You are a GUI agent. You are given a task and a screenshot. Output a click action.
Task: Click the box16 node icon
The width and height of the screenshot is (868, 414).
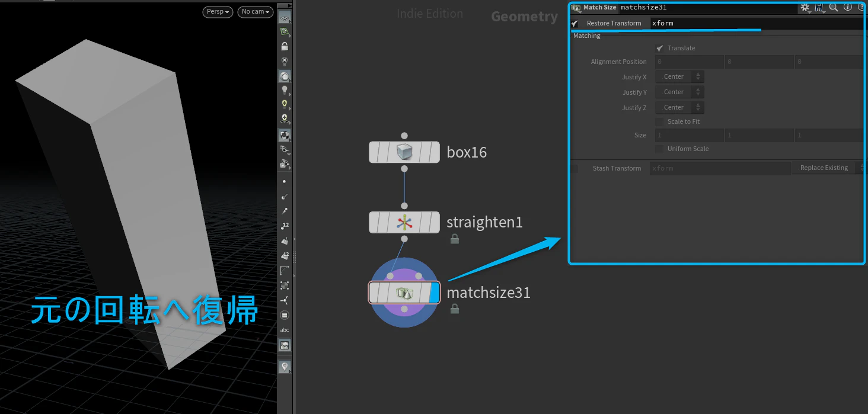click(404, 152)
